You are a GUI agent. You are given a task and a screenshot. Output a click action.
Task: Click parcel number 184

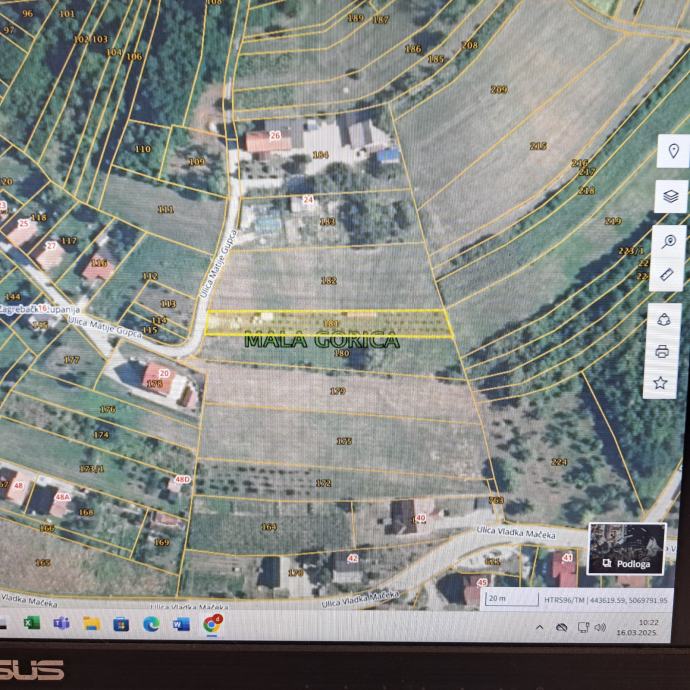pyautogui.click(x=320, y=154)
